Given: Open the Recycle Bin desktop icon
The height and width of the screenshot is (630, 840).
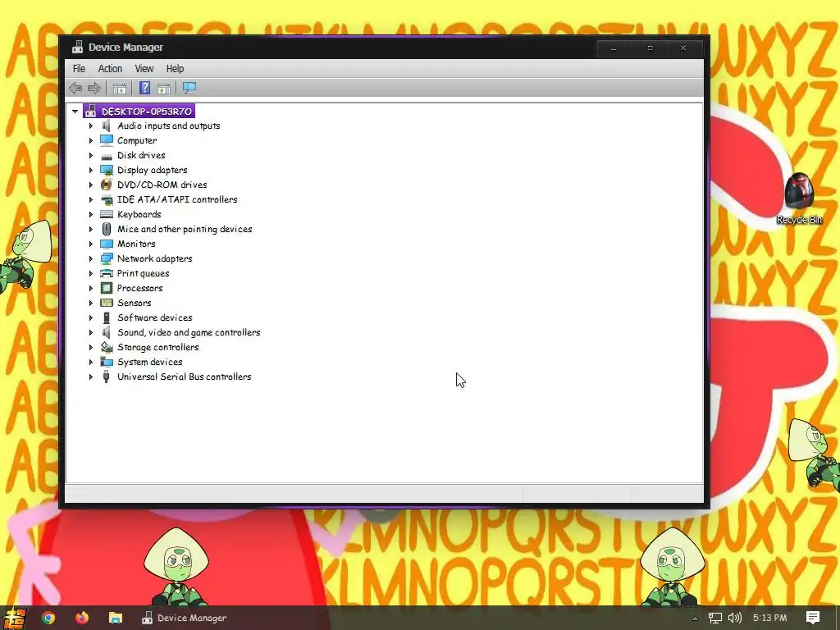Looking at the screenshot, I should pos(799,199).
